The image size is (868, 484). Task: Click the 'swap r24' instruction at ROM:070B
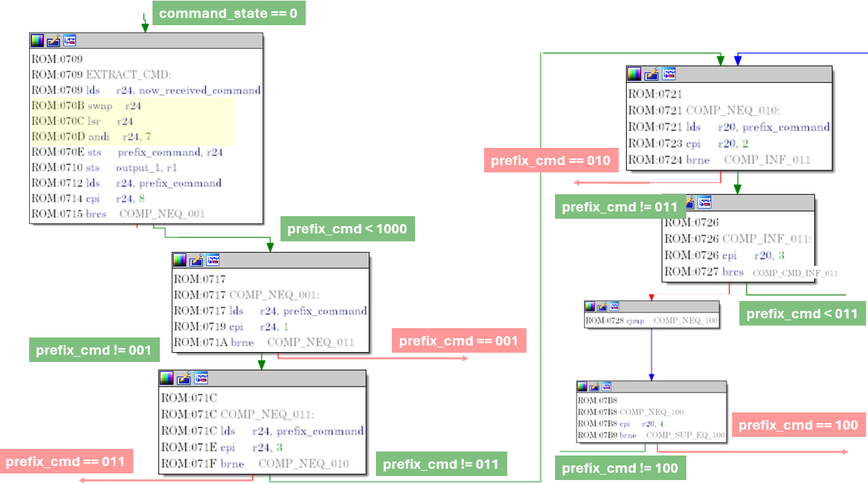click(x=113, y=106)
